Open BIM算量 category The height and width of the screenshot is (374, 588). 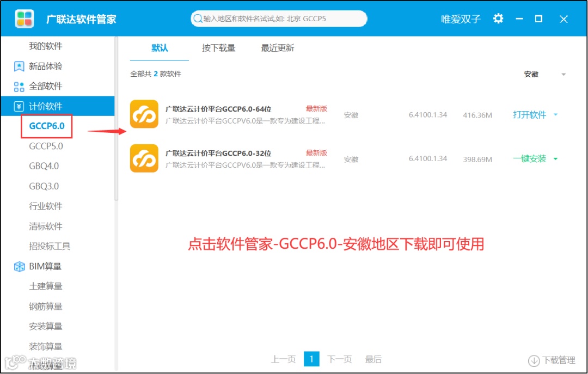pyautogui.click(x=45, y=266)
